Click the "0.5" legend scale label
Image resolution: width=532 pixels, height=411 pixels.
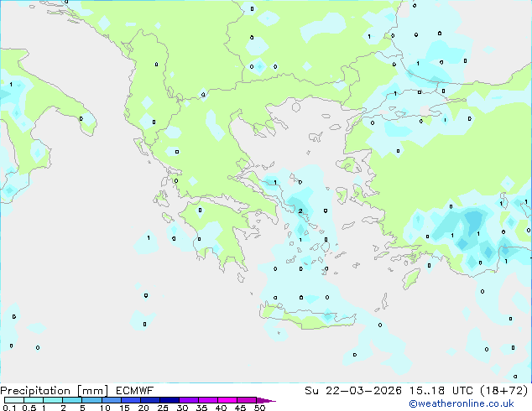point(29,408)
